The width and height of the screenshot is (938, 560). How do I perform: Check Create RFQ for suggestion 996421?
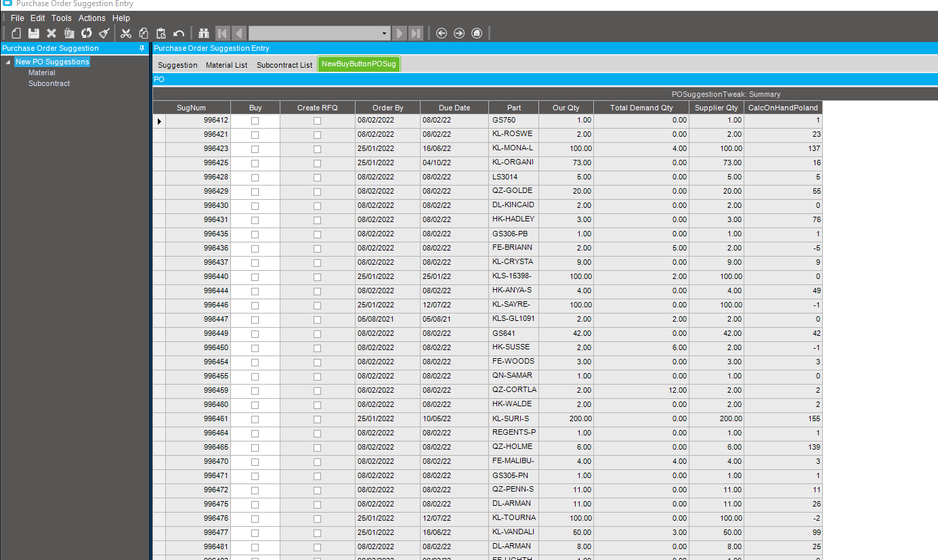tap(317, 135)
